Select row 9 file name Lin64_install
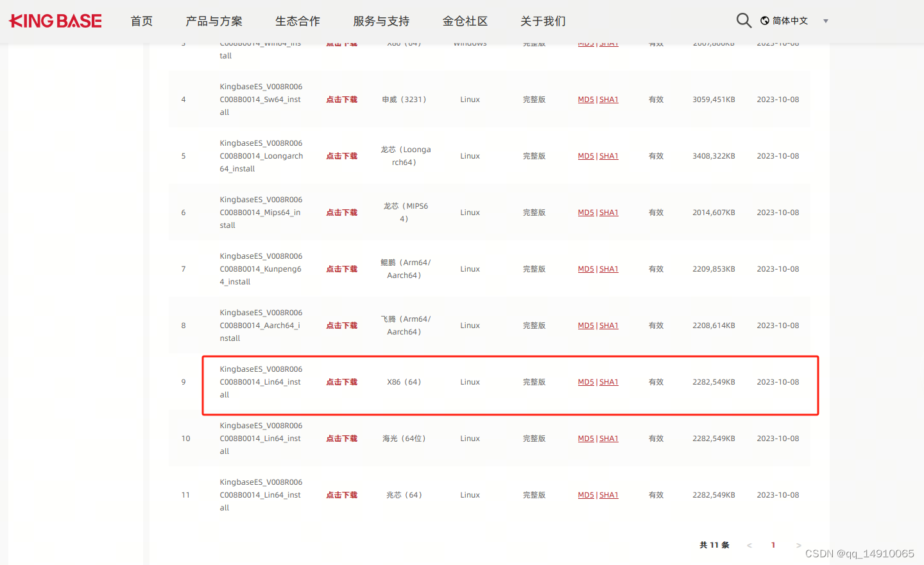Viewport: 924px width, 565px height. (x=261, y=382)
